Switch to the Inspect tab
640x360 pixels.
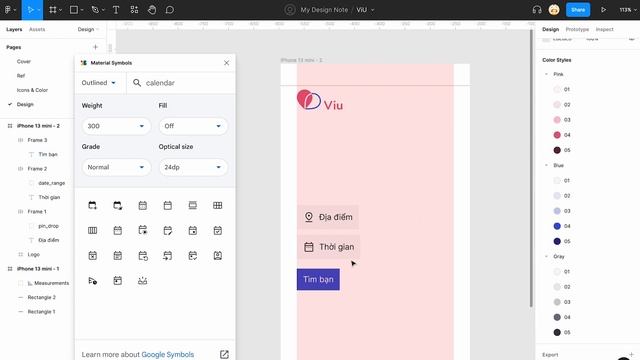point(604,29)
